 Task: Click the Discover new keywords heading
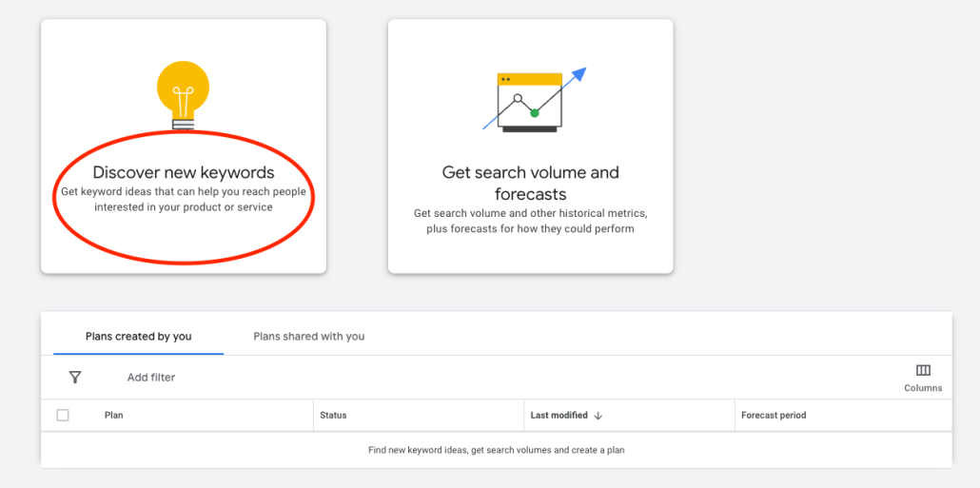(183, 173)
